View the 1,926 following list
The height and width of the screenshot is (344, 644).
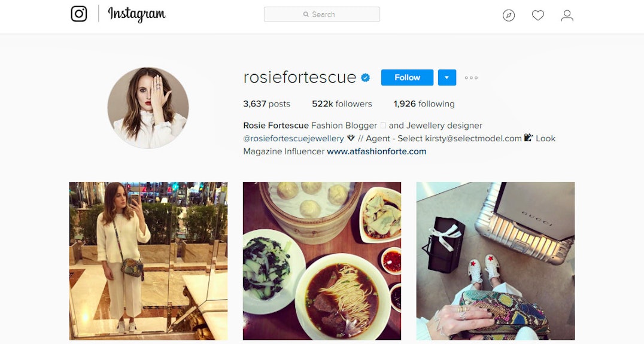(x=424, y=104)
